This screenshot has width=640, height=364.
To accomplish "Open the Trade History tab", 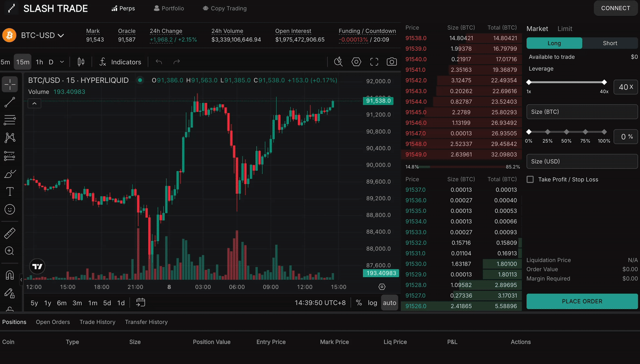I will (97, 322).
